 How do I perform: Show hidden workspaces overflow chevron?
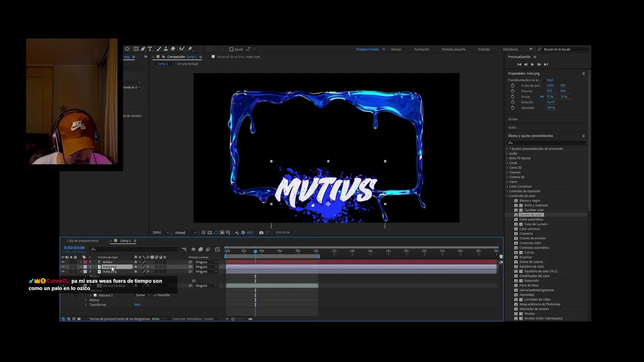click(x=530, y=49)
